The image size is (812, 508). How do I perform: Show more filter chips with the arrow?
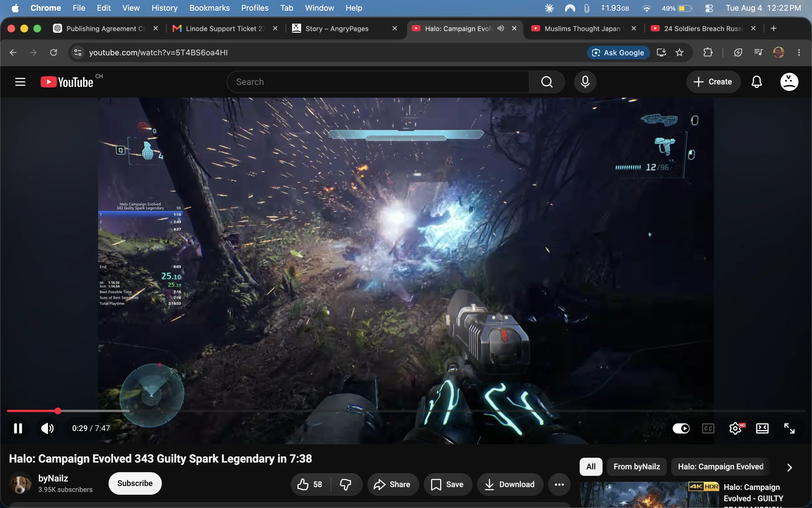tap(789, 467)
